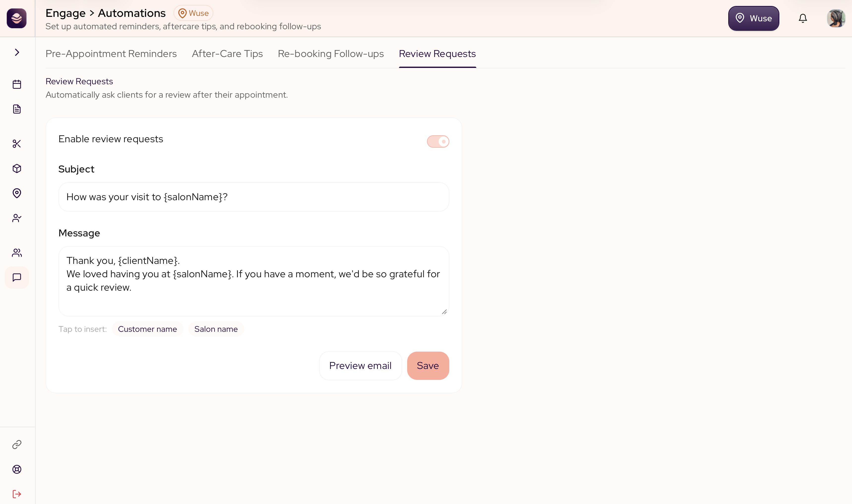Expand the sidebar with chevron arrow
The width and height of the screenshot is (852, 504).
pyautogui.click(x=17, y=52)
